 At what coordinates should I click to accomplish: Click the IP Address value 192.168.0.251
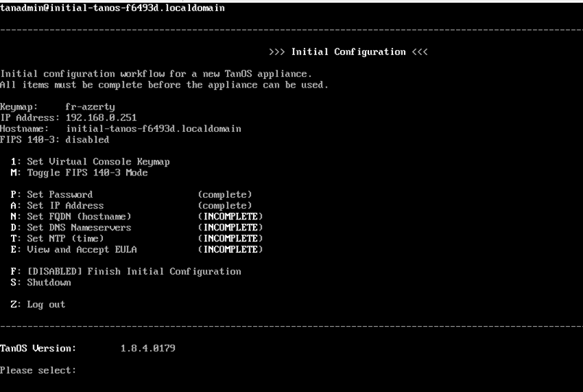pos(101,117)
